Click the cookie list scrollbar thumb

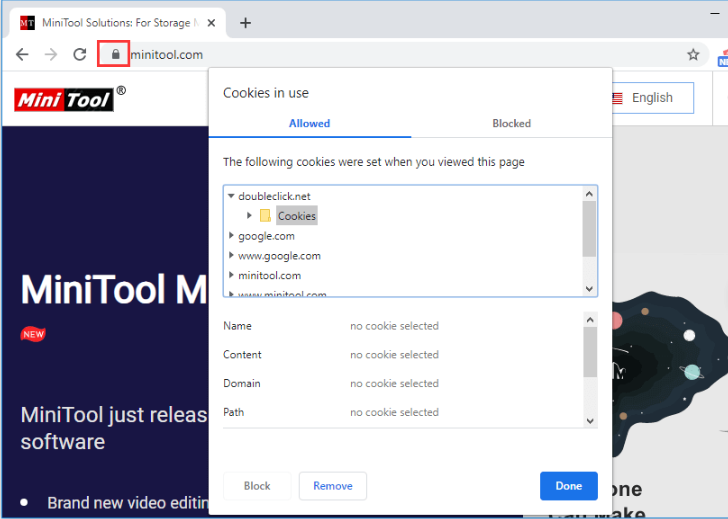[589, 228]
